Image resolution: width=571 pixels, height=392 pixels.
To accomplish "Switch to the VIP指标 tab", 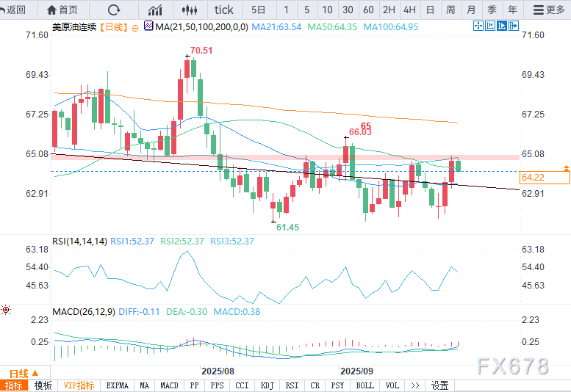I will point(79,385).
